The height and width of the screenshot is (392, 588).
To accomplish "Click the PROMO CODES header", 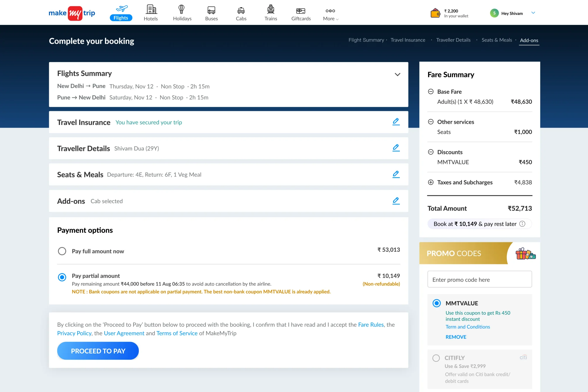I will 454,253.
